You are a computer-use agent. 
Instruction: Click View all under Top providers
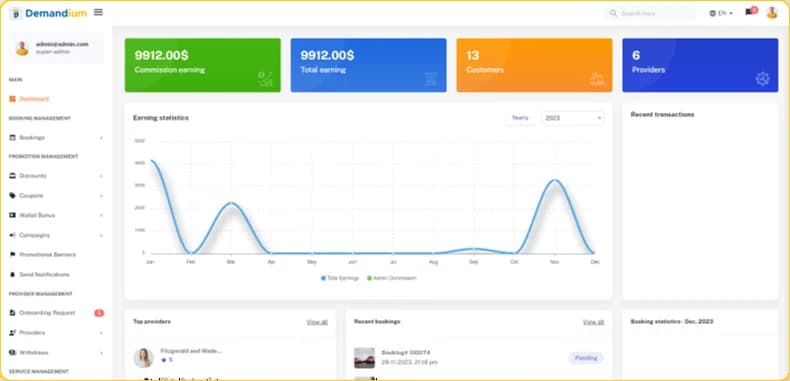click(317, 322)
